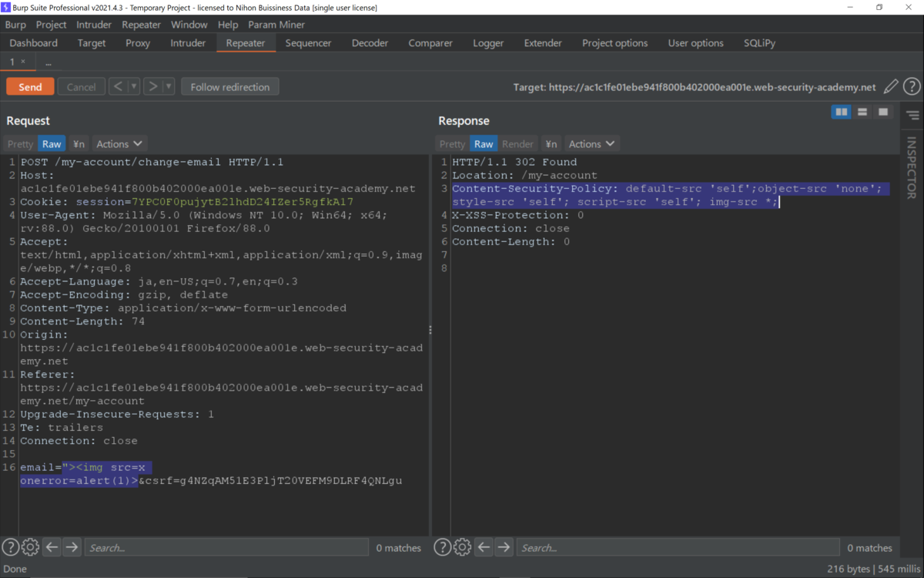The width and height of the screenshot is (924, 578).
Task: Open help via question mark beside Target
Action: click(912, 86)
